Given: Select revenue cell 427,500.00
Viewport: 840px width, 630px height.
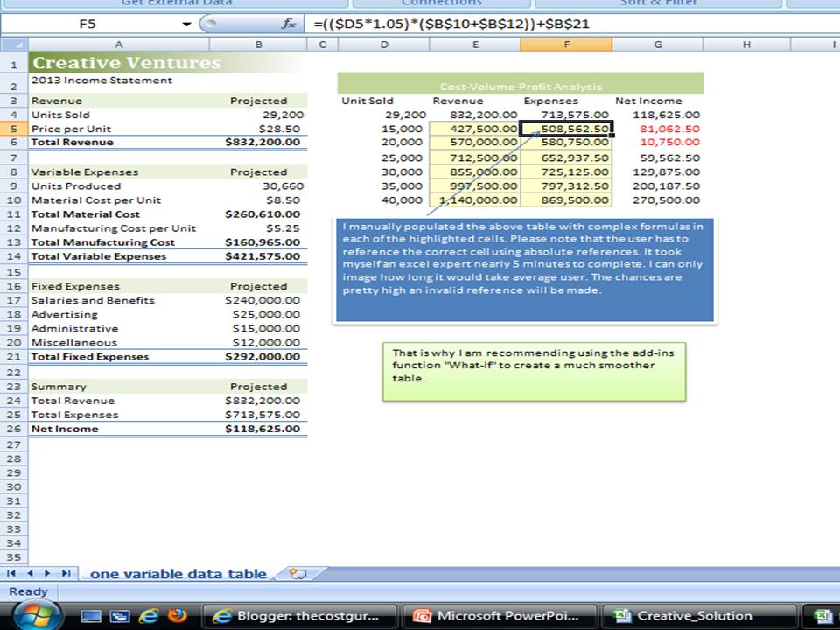Looking at the screenshot, I should tap(474, 129).
